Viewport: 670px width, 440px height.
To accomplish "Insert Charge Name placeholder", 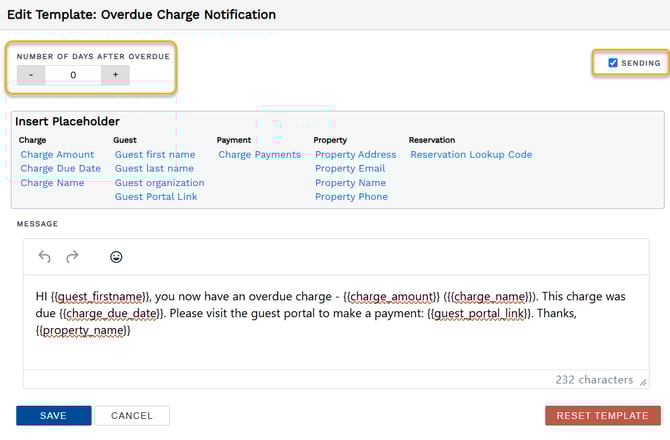I will click(x=52, y=183).
